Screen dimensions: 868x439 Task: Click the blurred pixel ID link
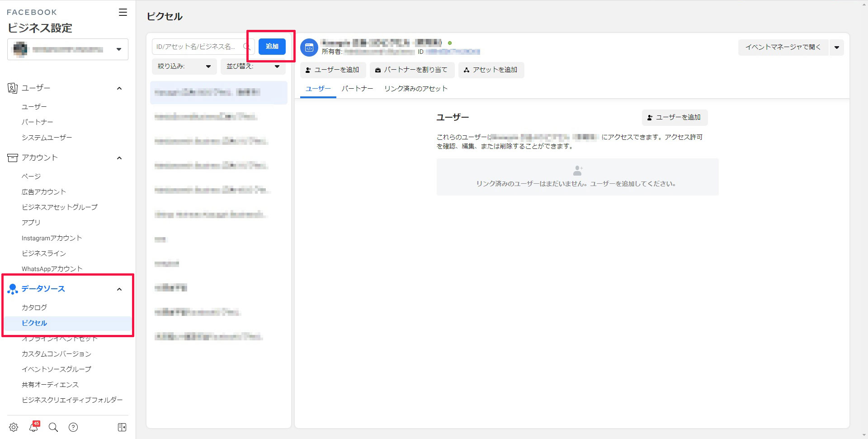coord(453,52)
